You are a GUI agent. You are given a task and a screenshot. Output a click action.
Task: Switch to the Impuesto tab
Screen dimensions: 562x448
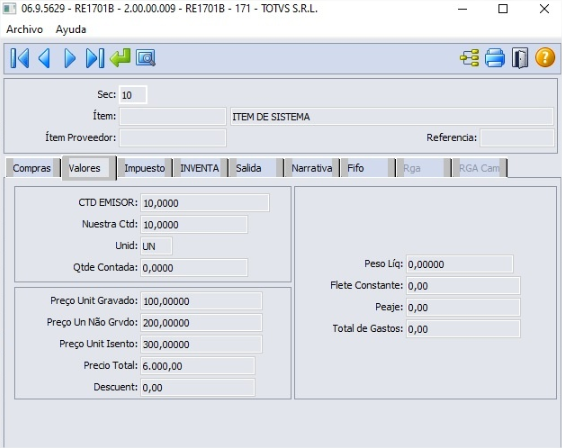click(x=144, y=168)
